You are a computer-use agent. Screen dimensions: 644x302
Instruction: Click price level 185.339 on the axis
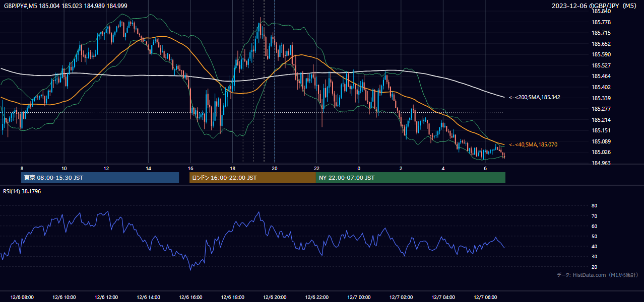[x=601, y=98]
